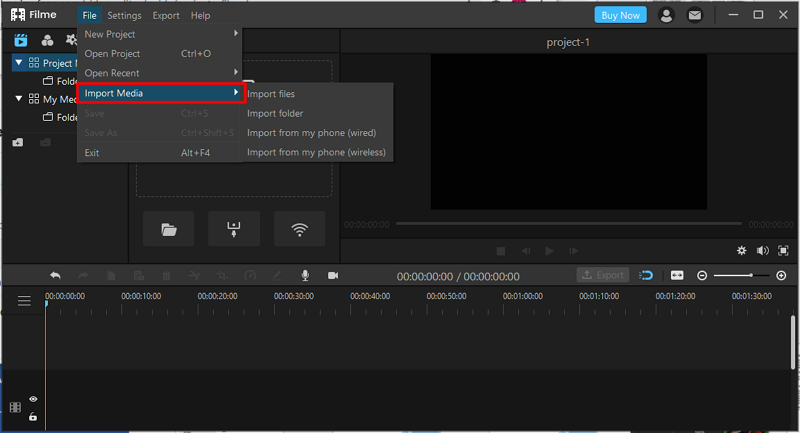Click the Crop tool icon
This screenshot has height=433, width=800.
pos(222,275)
